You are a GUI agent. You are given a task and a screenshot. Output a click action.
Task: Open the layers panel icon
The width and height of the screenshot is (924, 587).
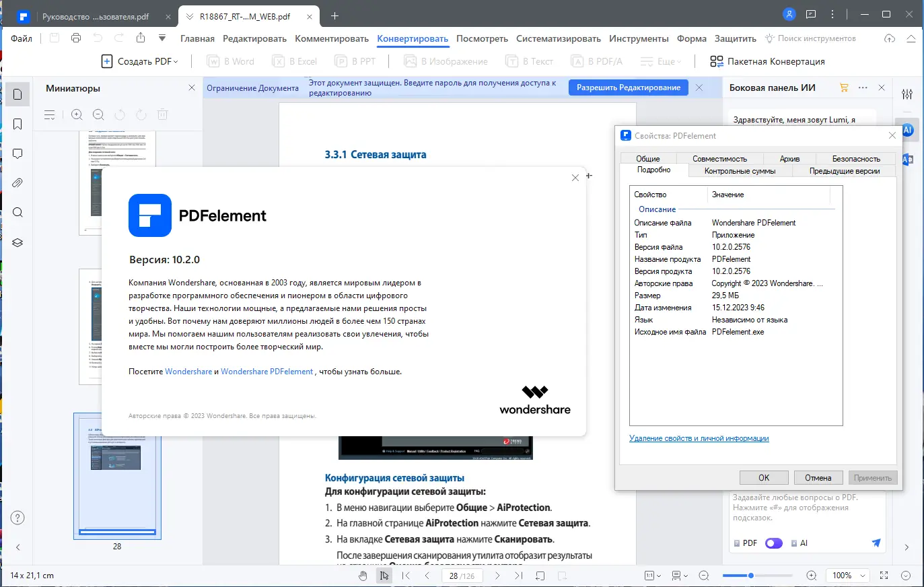pos(17,242)
